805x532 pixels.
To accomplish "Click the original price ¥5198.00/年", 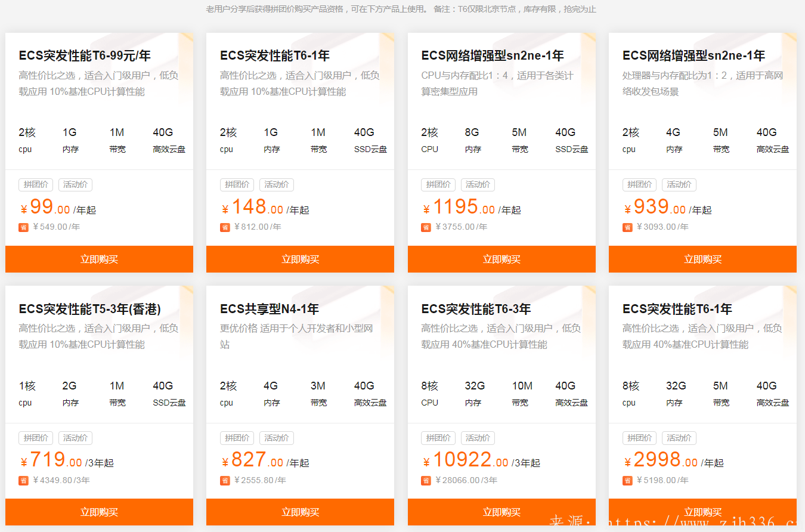I will click(662, 481).
